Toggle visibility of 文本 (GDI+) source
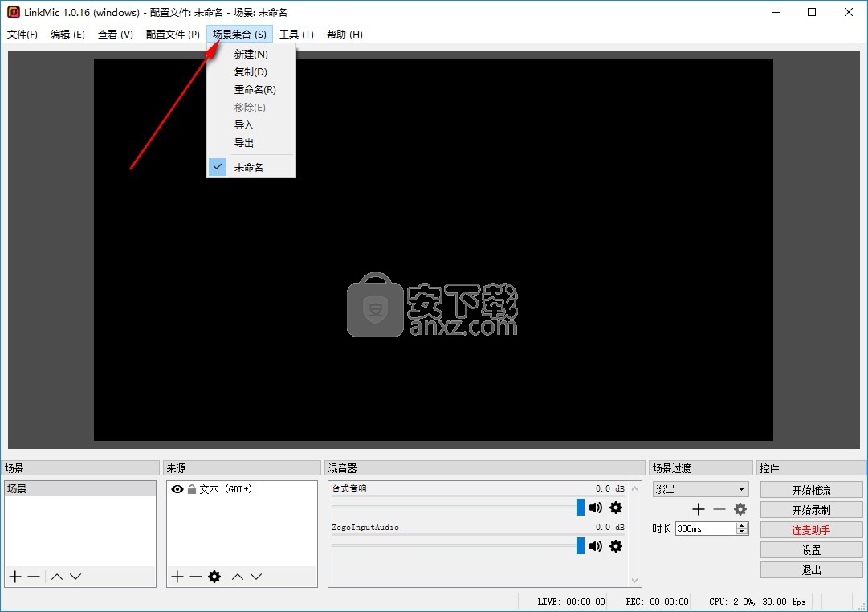 tap(177, 489)
